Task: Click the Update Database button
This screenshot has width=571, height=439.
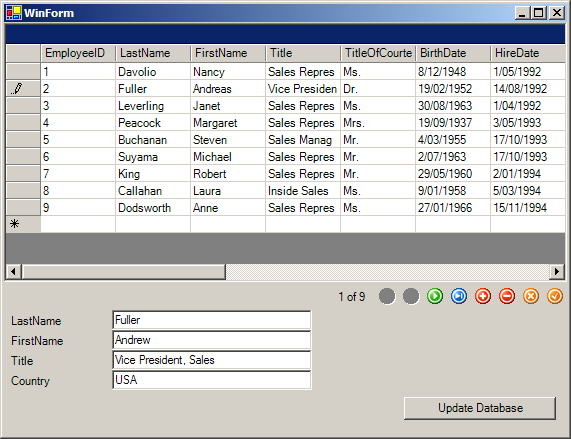Action: (480, 408)
